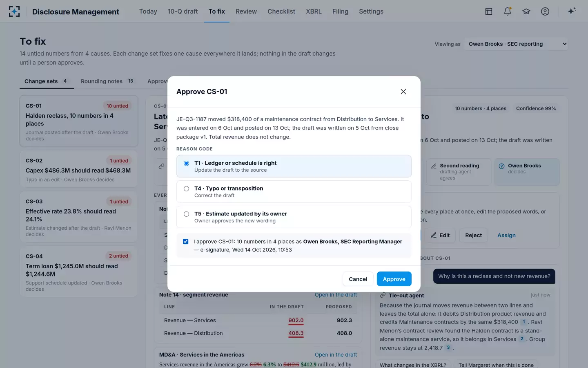Click the Edit button with pencil
The width and height of the screenshot is (588, 368).
point(440,235)
